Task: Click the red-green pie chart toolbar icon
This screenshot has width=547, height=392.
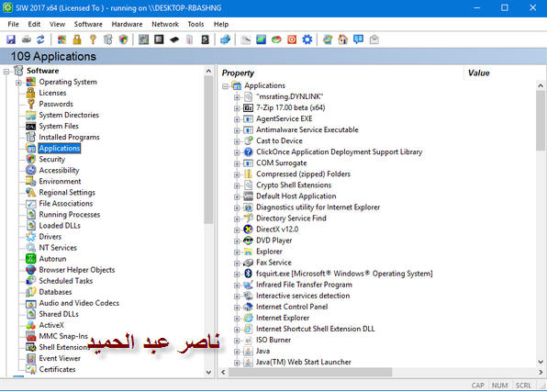Action: pyautogui.click(x=276, y=39)
